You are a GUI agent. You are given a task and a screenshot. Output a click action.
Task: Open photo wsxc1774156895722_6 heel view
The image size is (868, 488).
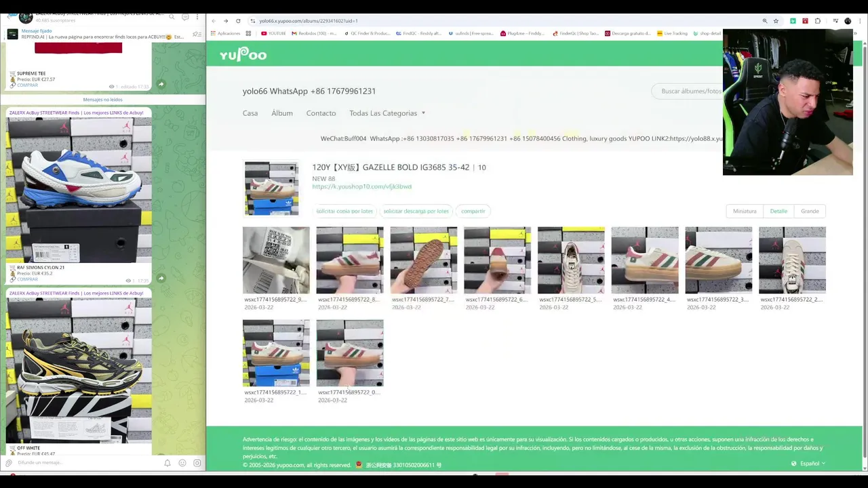(x=497, y=260)
